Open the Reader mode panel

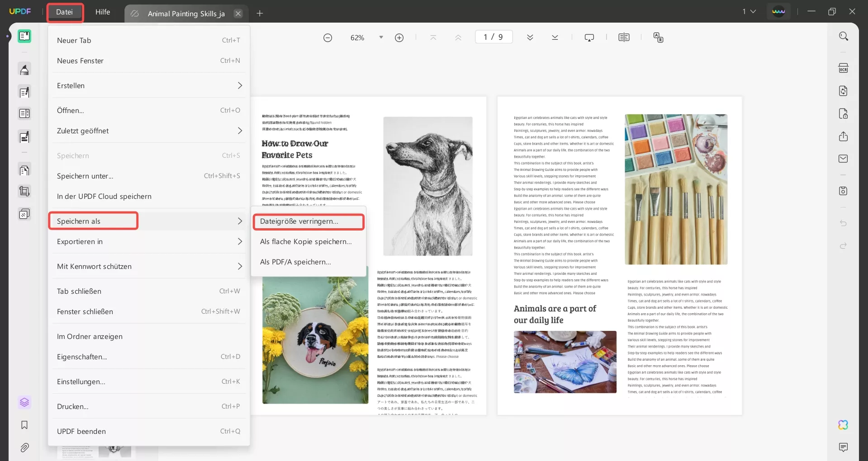pyautogui.click(x=24, y=36)
